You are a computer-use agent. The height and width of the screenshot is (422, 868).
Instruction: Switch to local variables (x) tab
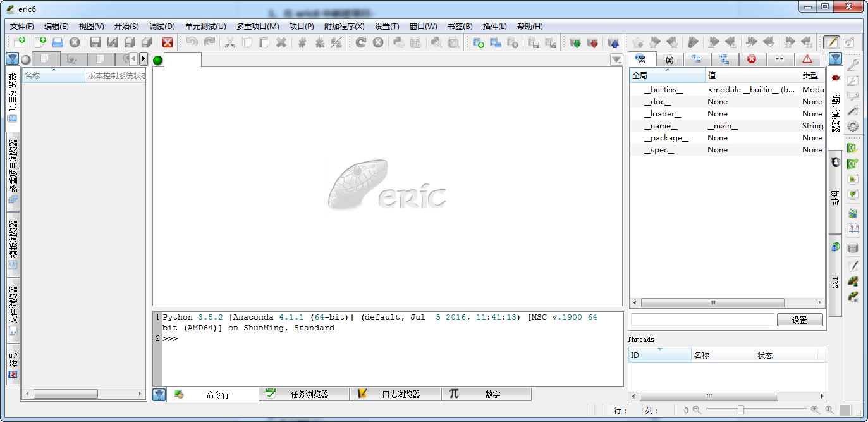click(x=669, y=59)
